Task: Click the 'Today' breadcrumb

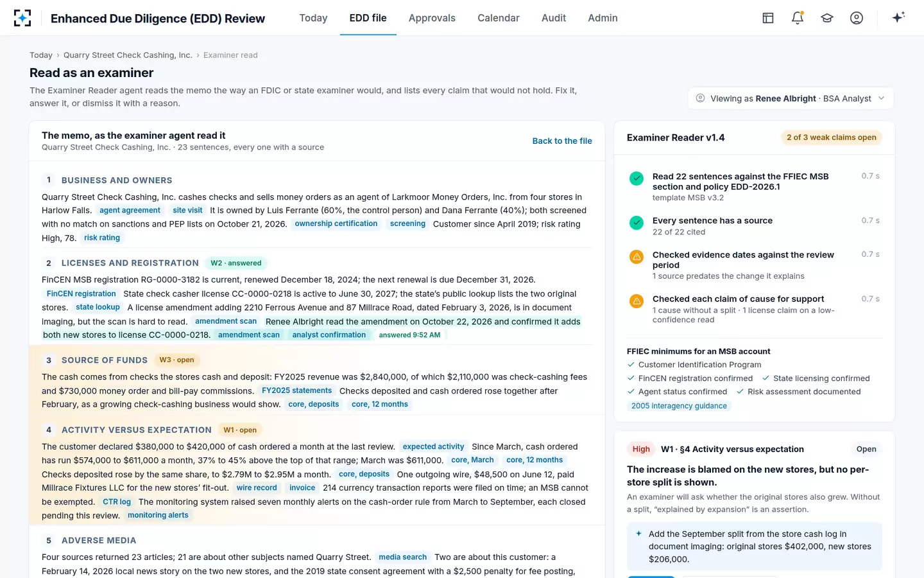Action: (x=41, y=55)
